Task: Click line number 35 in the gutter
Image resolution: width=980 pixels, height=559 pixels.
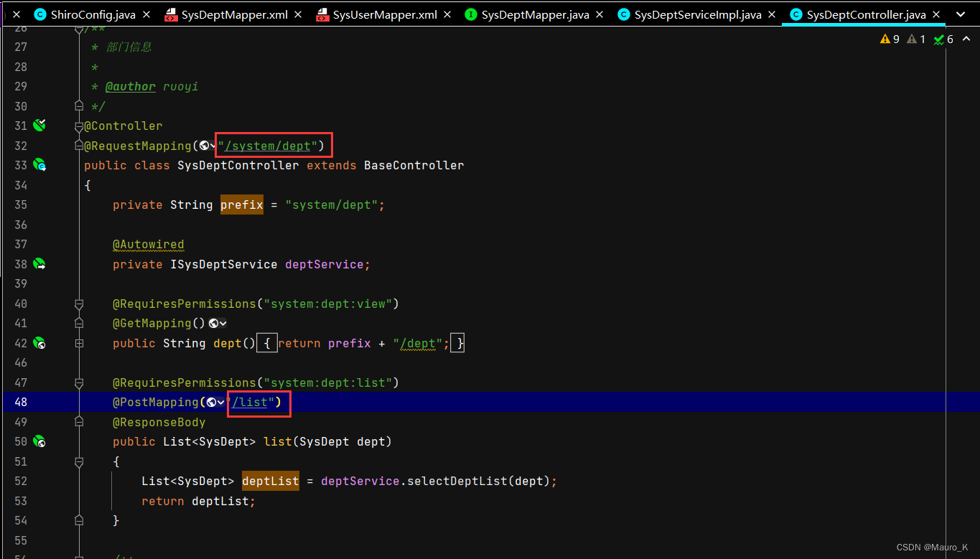Action: pos(20,205)
